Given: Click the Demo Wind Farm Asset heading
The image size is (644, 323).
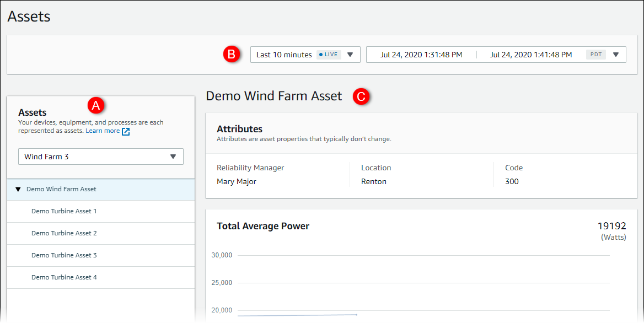Looking at the screenshot, I should tap(274, 95).
